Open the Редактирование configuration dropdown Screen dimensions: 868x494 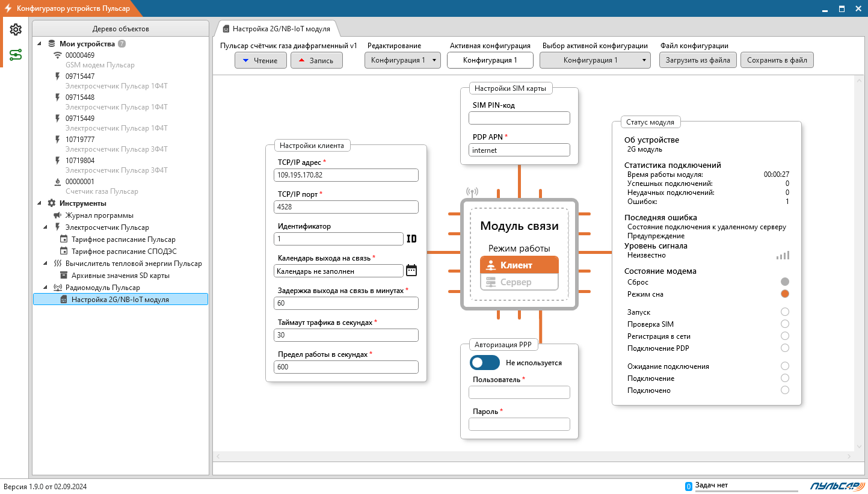(402, 60)
